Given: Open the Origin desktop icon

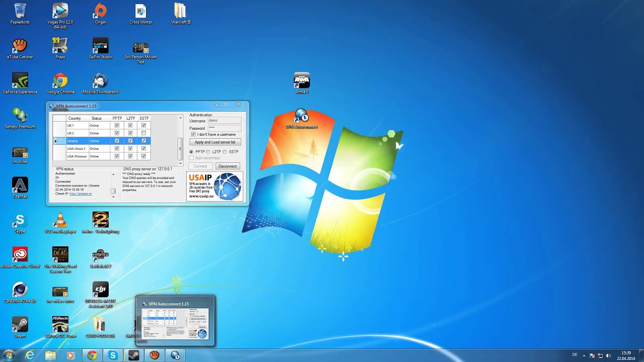Looking at the screenshot, I should 101,14.
